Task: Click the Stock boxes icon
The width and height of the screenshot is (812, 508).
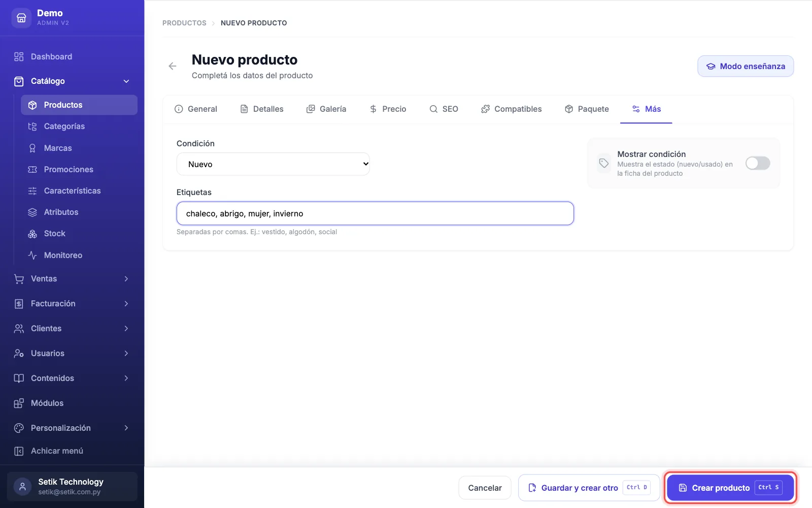Action: pos(32,234)
